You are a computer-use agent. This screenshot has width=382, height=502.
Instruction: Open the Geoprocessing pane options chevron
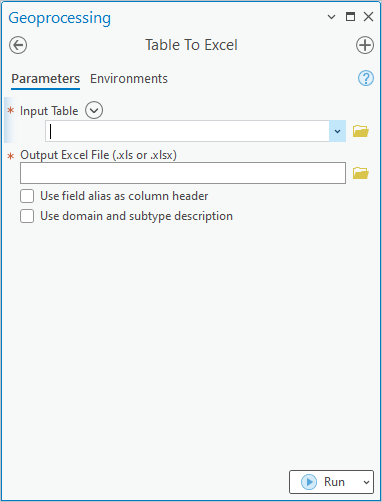click(331, 17)
